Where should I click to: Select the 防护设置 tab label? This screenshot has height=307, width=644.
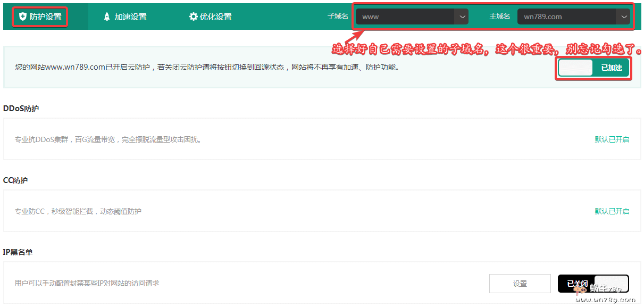click(x=46, y=16)
